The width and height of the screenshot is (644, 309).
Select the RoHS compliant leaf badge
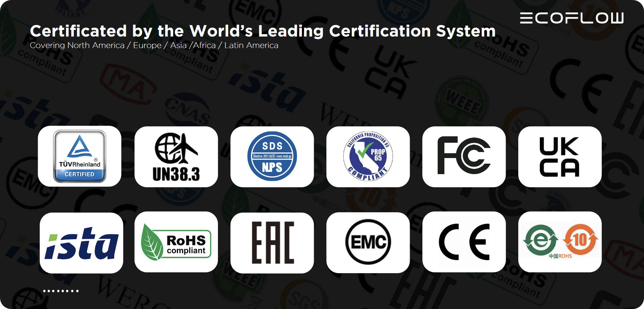(x=176, y=242)
